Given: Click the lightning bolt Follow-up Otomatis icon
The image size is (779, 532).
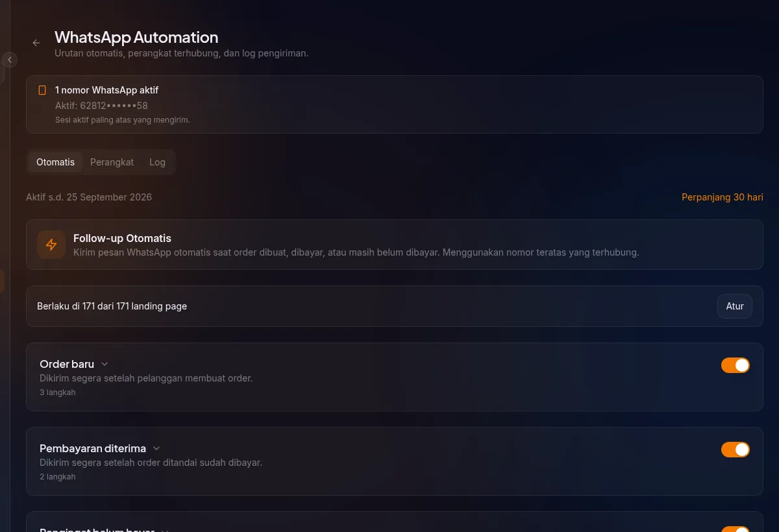Looking at the screenshot, I should point(51,245).
